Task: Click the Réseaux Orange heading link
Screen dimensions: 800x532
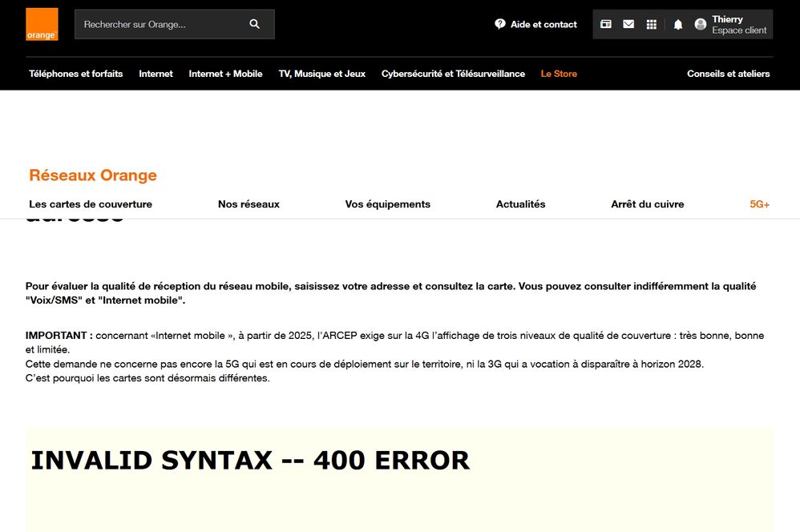Action: [93, 175]
